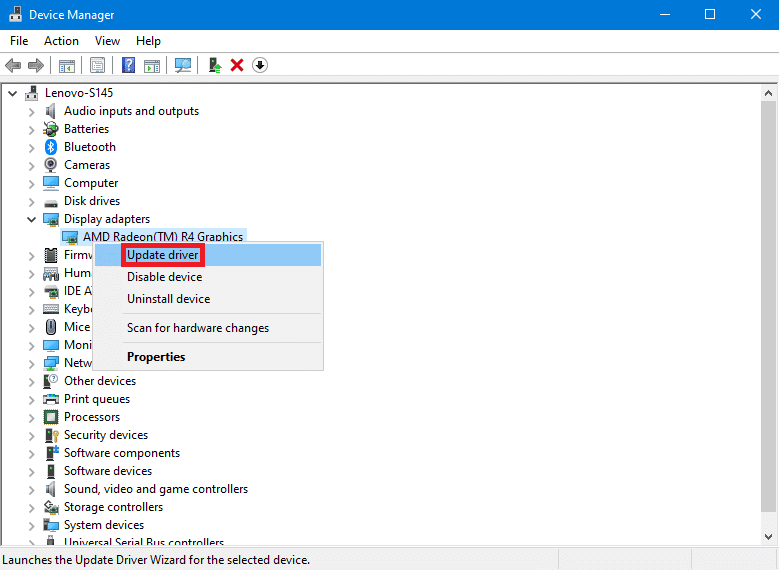This screenshot has width=779, height=570.
Task: Collapse the Lenovo-S145 root node
Action: [13, 93]
